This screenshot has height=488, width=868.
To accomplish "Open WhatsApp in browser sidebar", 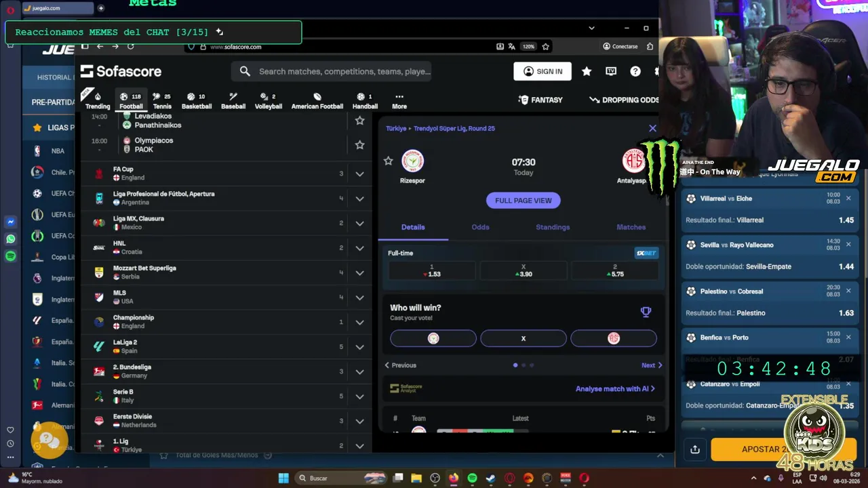I will coord(10,239).
